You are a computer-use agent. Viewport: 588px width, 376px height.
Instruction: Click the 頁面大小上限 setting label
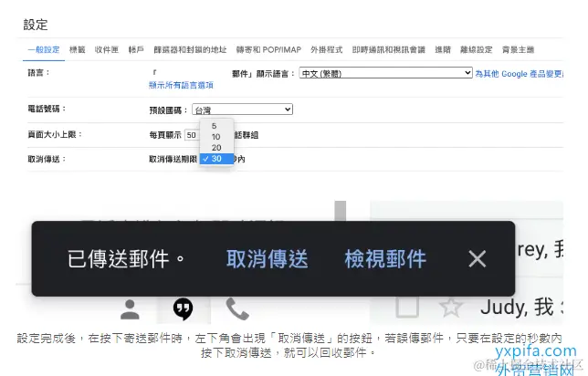pyautogui.click(x=55, y=134)
